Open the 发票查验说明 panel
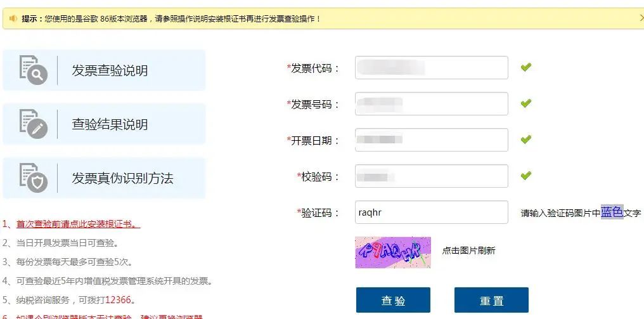 tap(104, 70)
